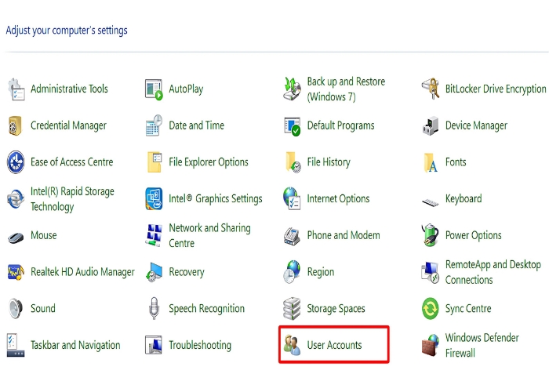The width and height of the screenshot is (549, 392).
Task: Click the Ease of Access Centre icon
Action: (x=16, y=162)
